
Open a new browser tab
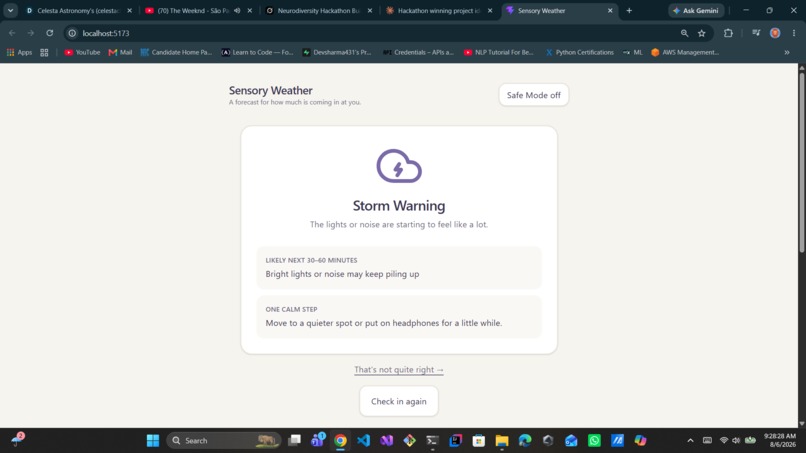(x=629, y=10)
